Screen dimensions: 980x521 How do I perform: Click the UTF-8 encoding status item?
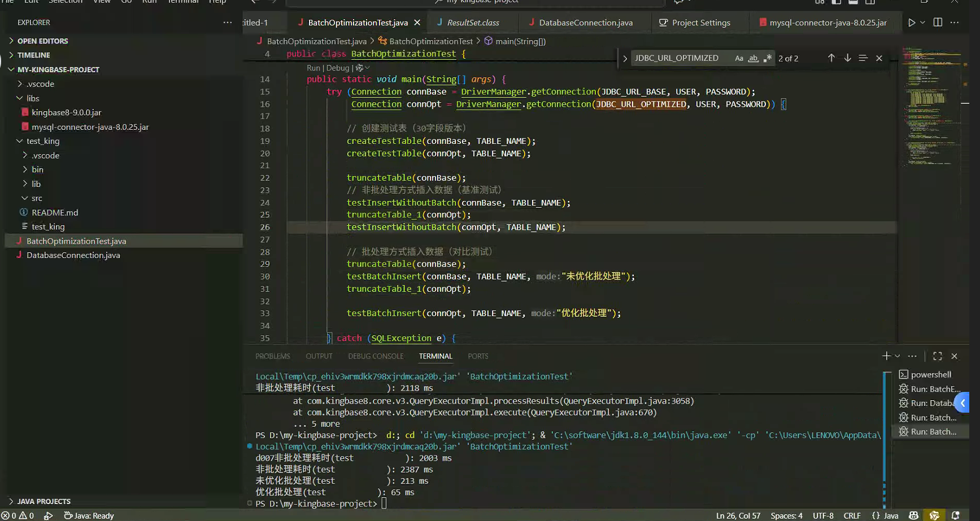click(x=823, y=515)
